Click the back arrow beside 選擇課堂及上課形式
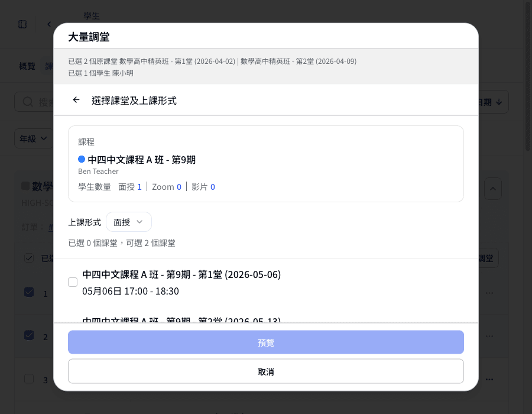This screenshot has width=532, height=414. [x=76, y=100]
